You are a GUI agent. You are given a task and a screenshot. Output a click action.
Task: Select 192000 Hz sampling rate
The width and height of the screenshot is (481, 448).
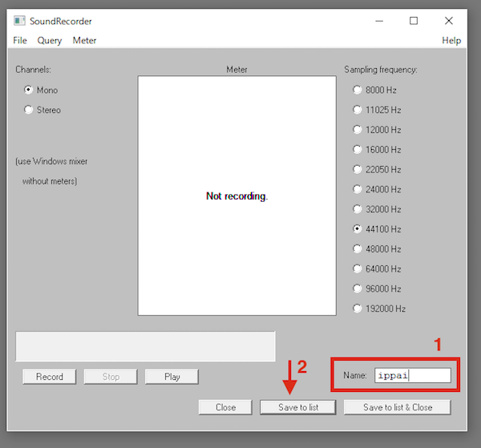[358, 309]
